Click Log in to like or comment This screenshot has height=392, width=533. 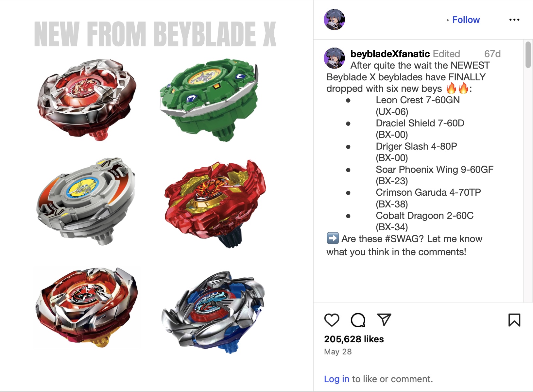336,379
